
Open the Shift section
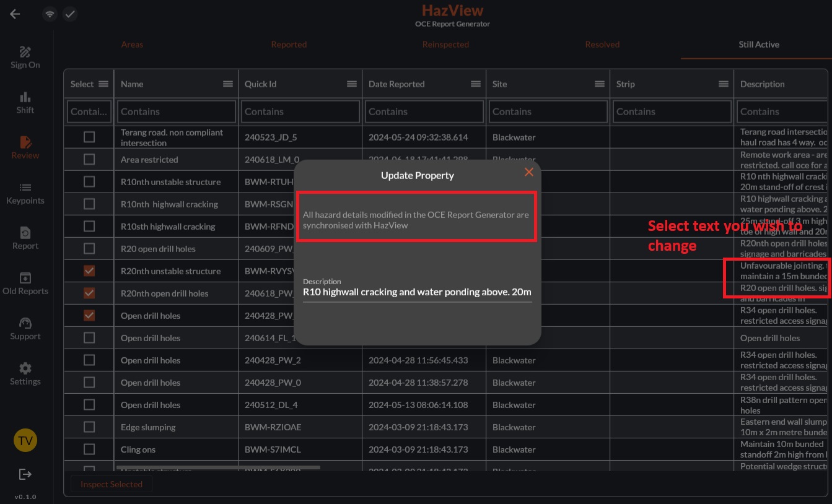pyautogui.click(x=25, y=103)
